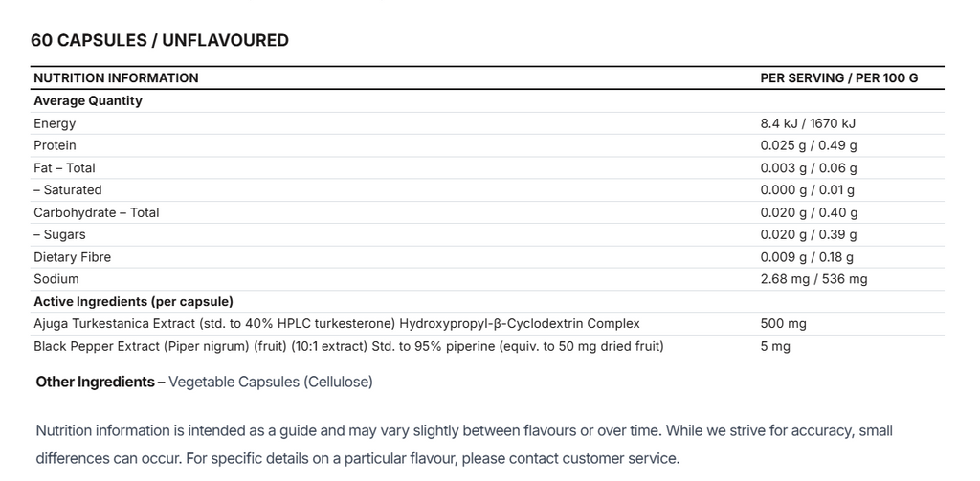This screenshot has height=481, width=980.
Task: Click the Sodium value 2.68 mg / 536 mg
Action: click(813, 279)
